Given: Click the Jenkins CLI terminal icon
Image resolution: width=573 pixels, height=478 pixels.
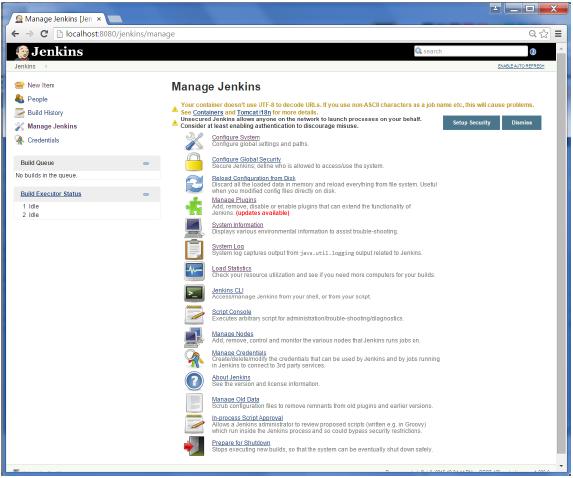Looking at the screenshot, I should pos(194,293).
